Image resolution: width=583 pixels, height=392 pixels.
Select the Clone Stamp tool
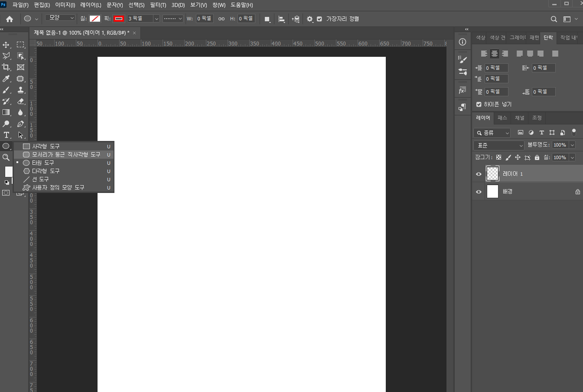pyautogui.click(x=20, y=90)
